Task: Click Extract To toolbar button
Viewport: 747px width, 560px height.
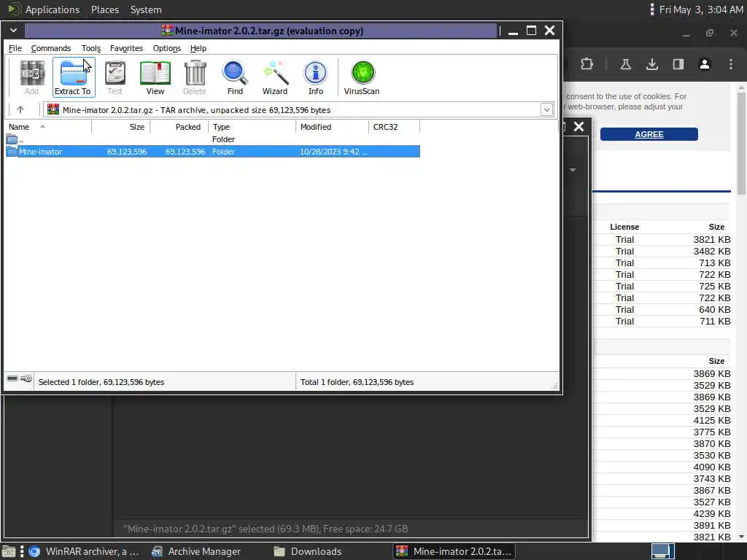Action: (x=74, y=77)
